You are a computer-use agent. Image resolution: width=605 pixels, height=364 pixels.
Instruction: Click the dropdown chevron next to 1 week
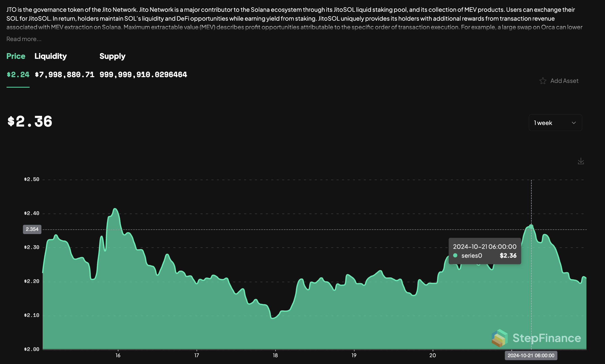point(574,123)
